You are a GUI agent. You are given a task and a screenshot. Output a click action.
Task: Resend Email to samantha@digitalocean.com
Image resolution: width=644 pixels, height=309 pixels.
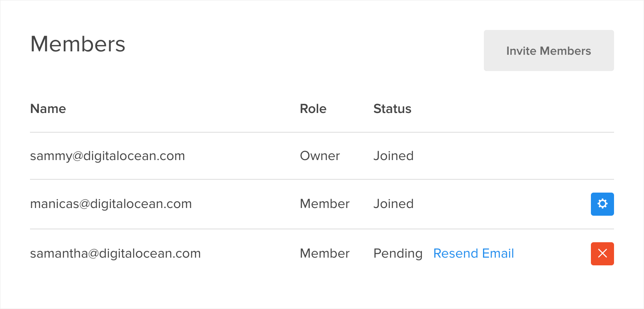click(473, 253)
